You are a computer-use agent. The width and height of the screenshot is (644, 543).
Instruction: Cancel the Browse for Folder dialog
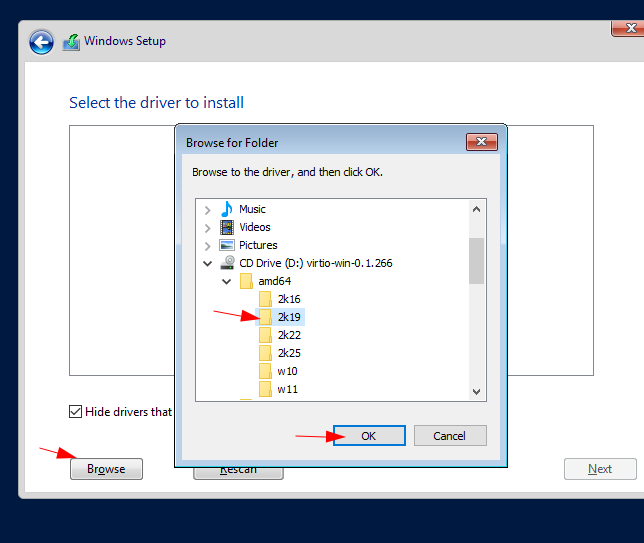pos(450,436)
